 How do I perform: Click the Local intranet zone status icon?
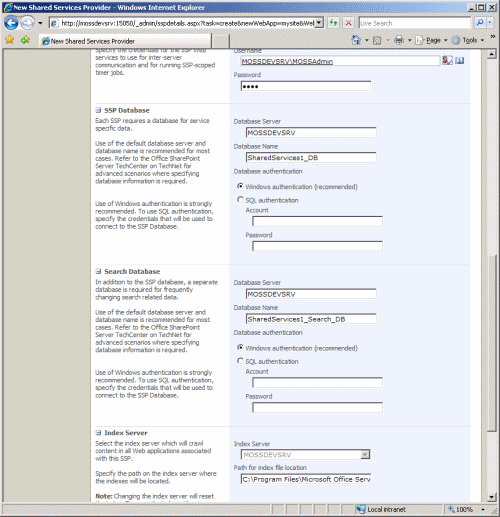361,509
